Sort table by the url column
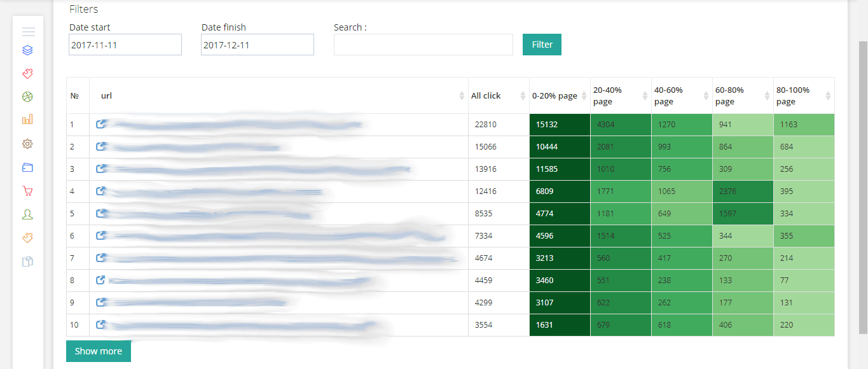Screen dimensions: 868x369 click(x=280, y=96)
